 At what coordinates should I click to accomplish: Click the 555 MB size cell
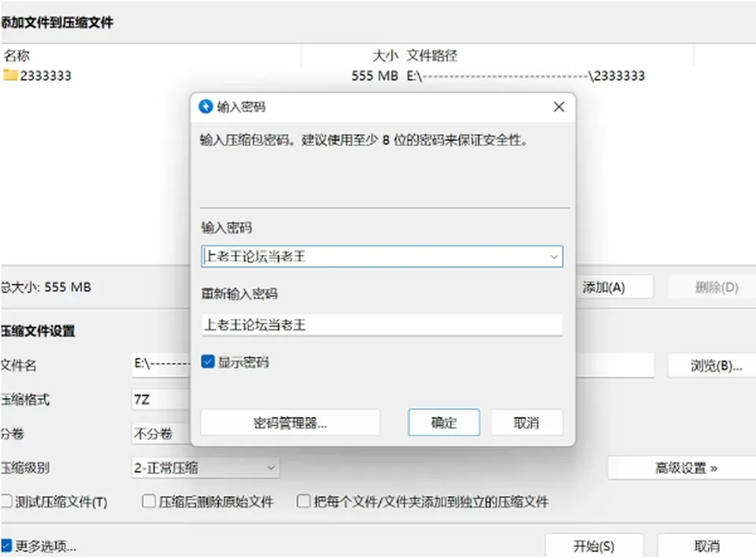pyautogui.click(x=375, y=76)
